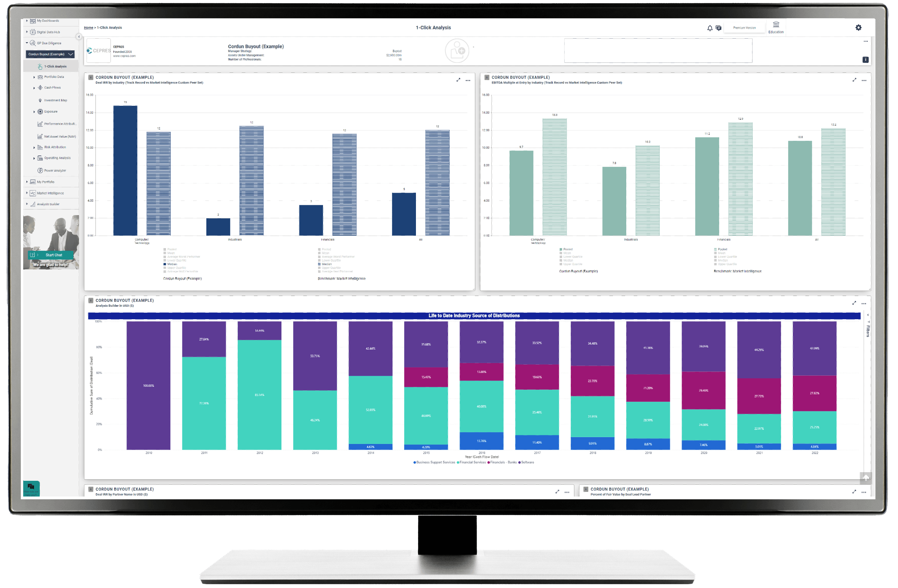
Task: Open the Cordun Buyout (Example) fund dropdown
Action: [x=50, y=54]
